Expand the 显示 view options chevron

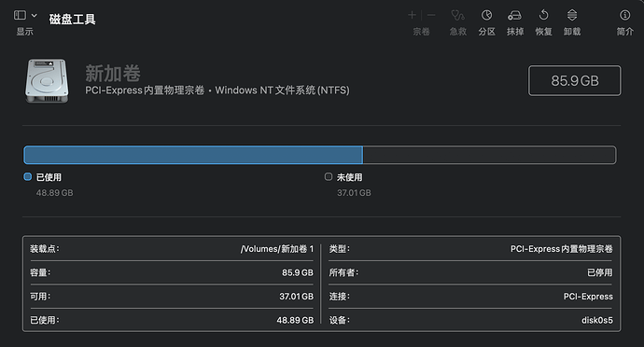35,15
